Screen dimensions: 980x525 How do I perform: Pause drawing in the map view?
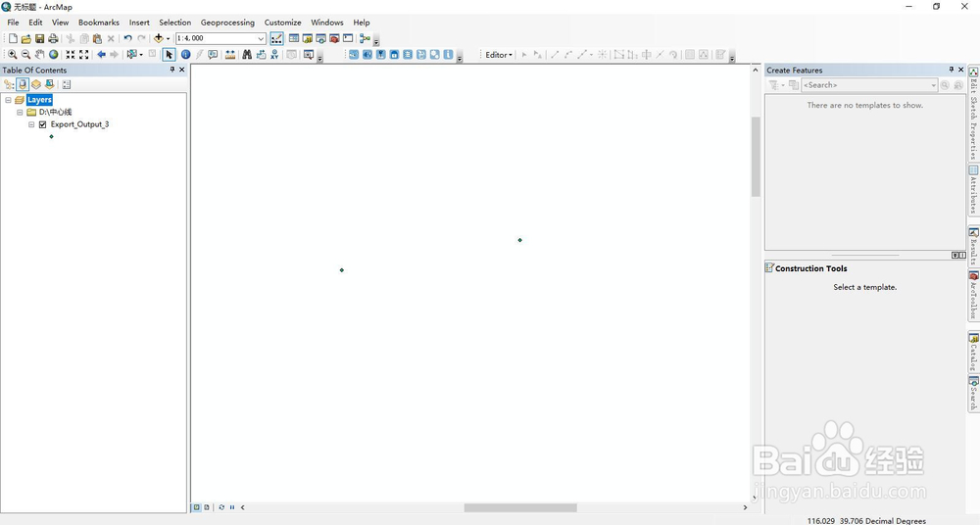(232, 507)
